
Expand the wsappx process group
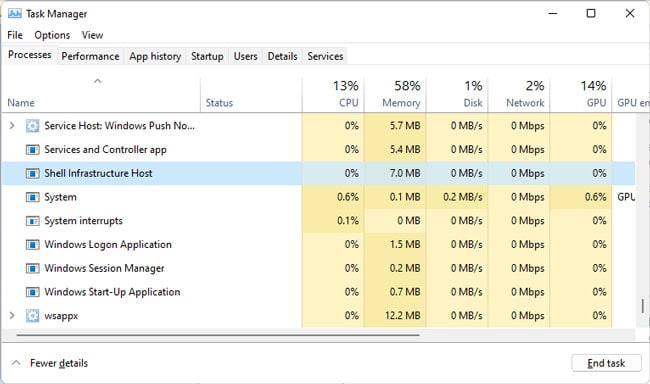pos(12,316)
